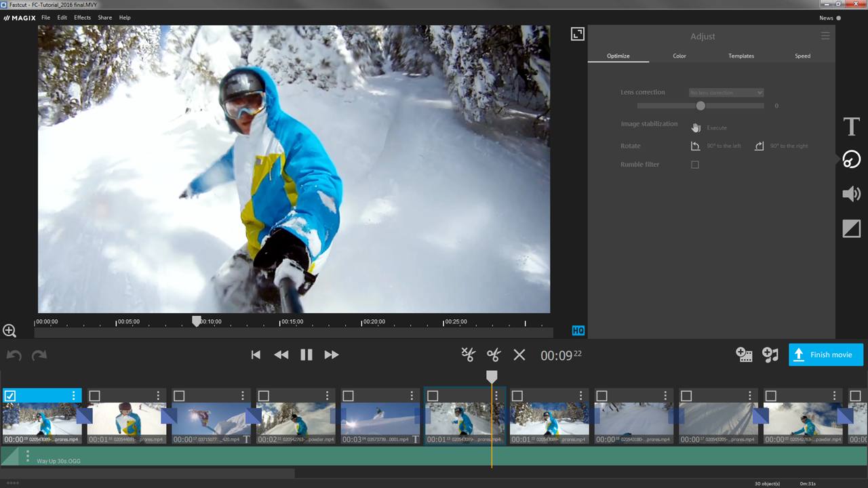This screenshot has height=488, width=868.
Task: Open transition after the 020544691 clip
Action: coord(169,416)
